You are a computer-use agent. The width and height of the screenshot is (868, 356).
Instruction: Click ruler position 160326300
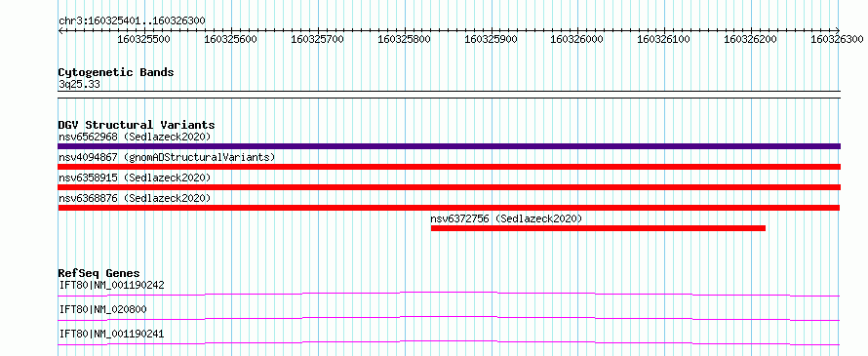tap(837, 39)
